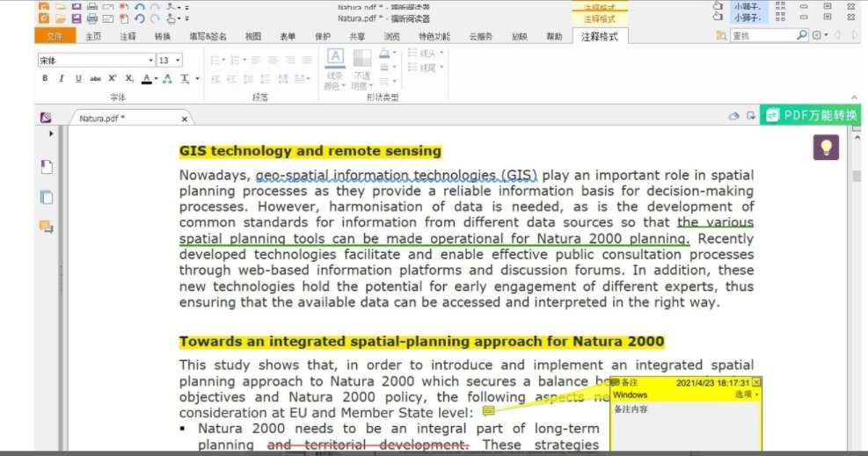Expand the 选项 menu in the note popup

click(x=747, y=395)
